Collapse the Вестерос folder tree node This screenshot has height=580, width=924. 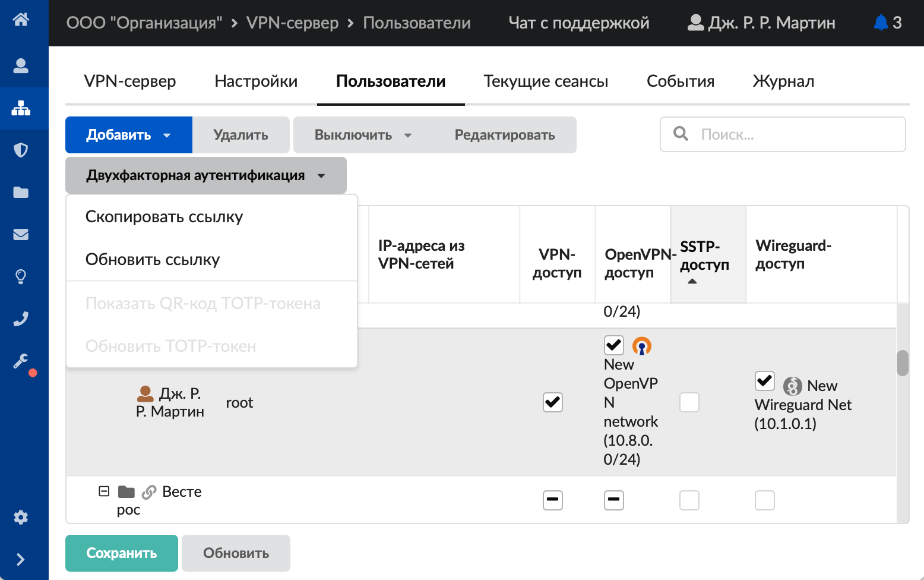coord(104,491)
